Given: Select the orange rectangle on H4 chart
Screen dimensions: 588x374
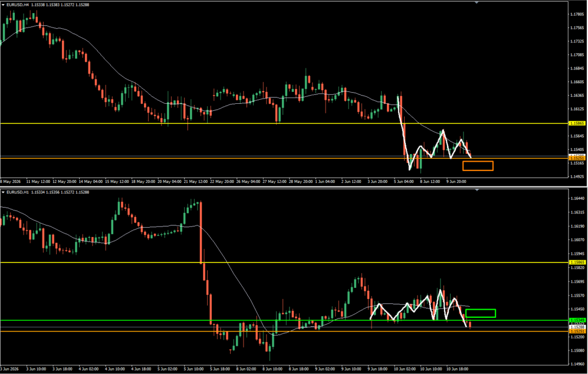Looking at the screenshot, I should (478, 166).
